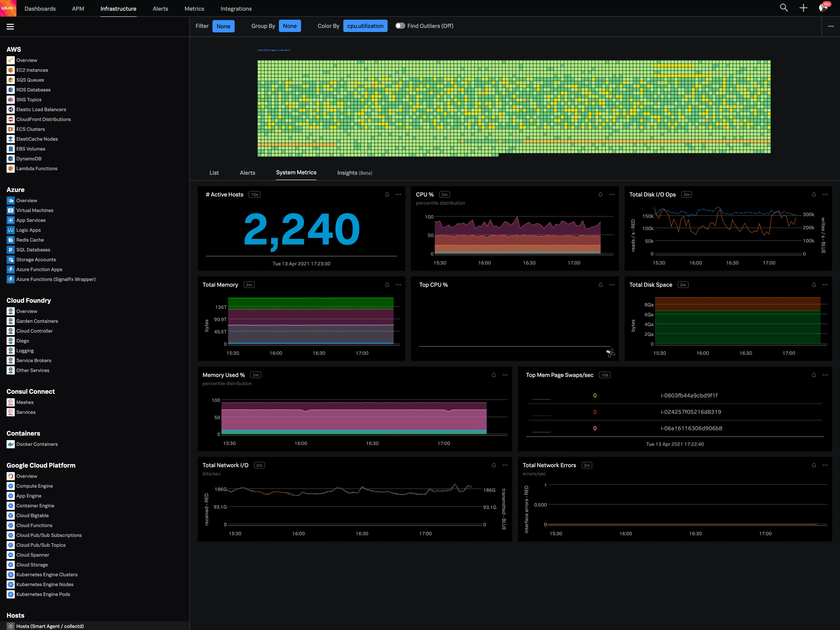Viewport: 840px width, 630px height.
Task: Click the Redis Cache icon
Action: click(x=11, y=240)
